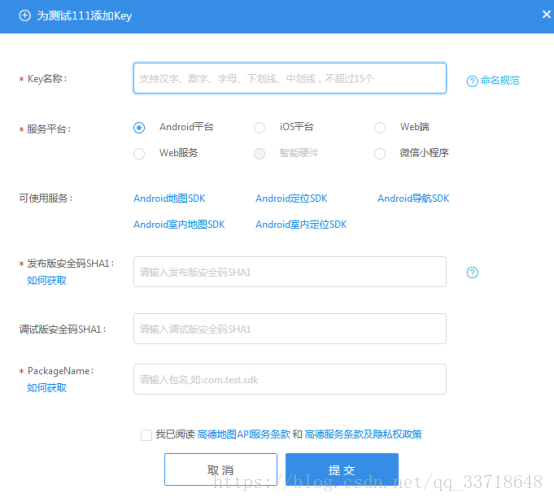This screenshot has height=502, width=554.
Task: Select the iOS平台 radio button
Action: pyautogui.click(x=259, y=128)
